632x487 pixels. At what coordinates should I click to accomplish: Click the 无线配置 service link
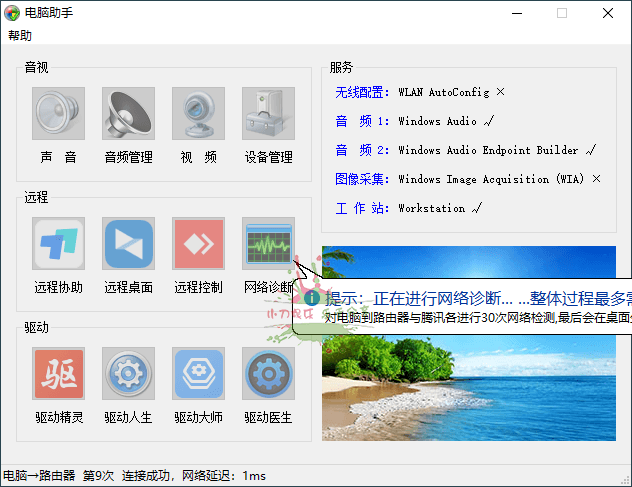pyautogui.click(x=363, y=92)
